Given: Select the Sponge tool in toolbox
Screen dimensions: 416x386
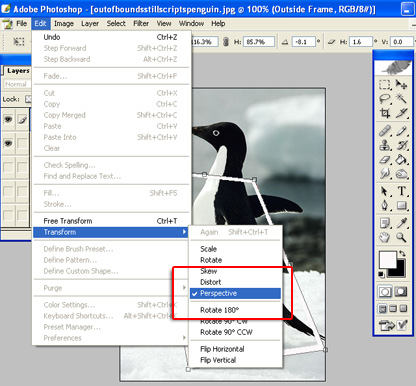Looking at the screenshot, I should pos(401,174).
